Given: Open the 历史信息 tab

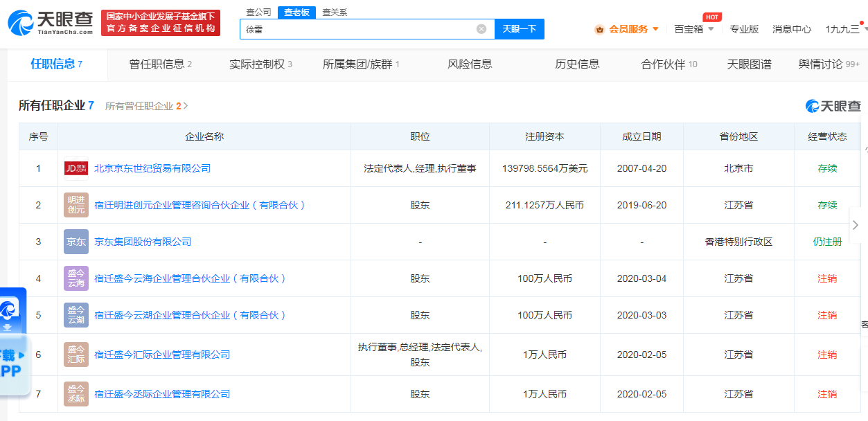Looking at the screenshot, I should [577, 64].
